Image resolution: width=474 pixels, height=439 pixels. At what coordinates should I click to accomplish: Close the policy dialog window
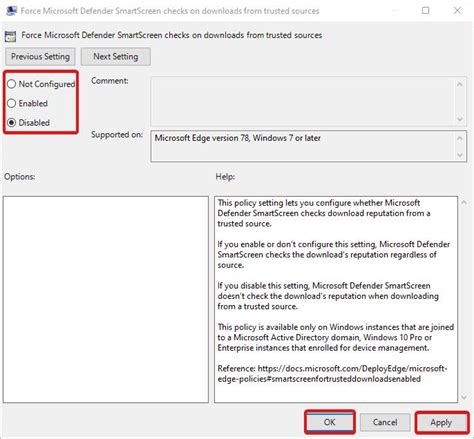point(457,11)
